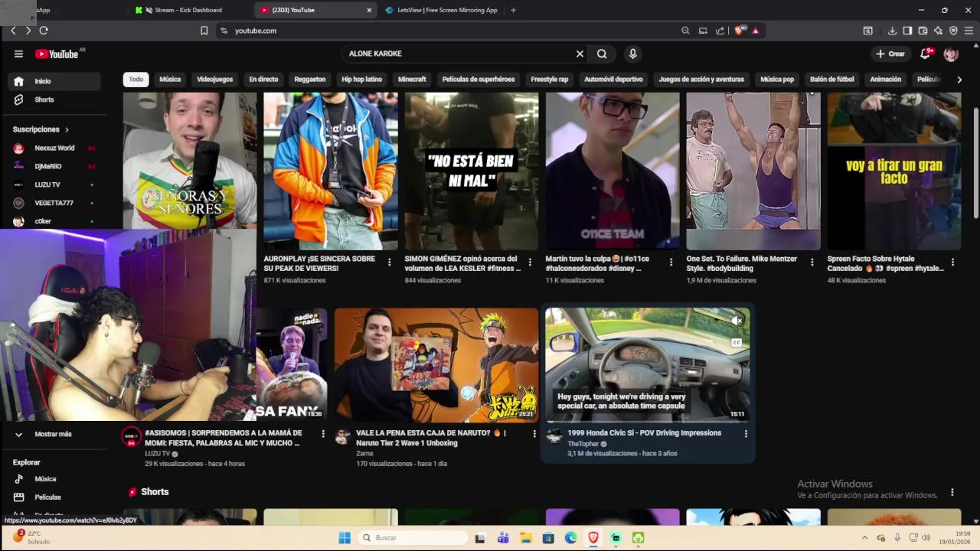Open options for Martin tuvo la culpa short
Screen dimensions: 980x551
click(671, 262)
